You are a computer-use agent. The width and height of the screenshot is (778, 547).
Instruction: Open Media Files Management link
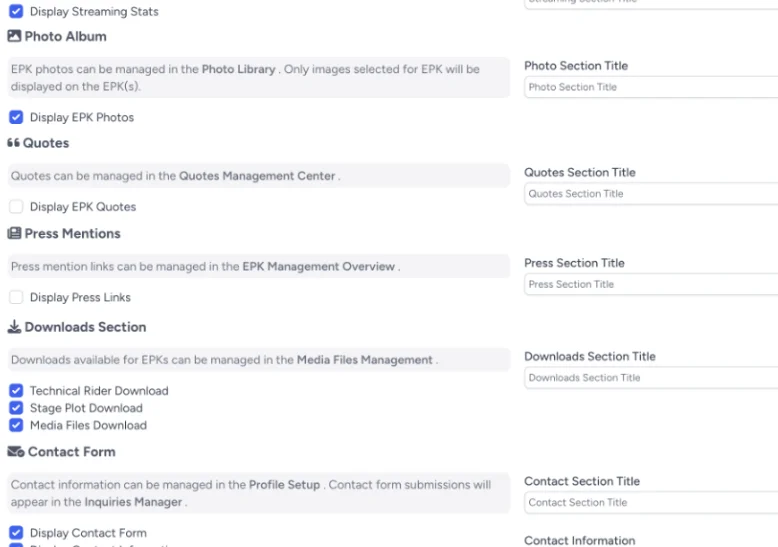pyautogui.click(x=364, y=360)
